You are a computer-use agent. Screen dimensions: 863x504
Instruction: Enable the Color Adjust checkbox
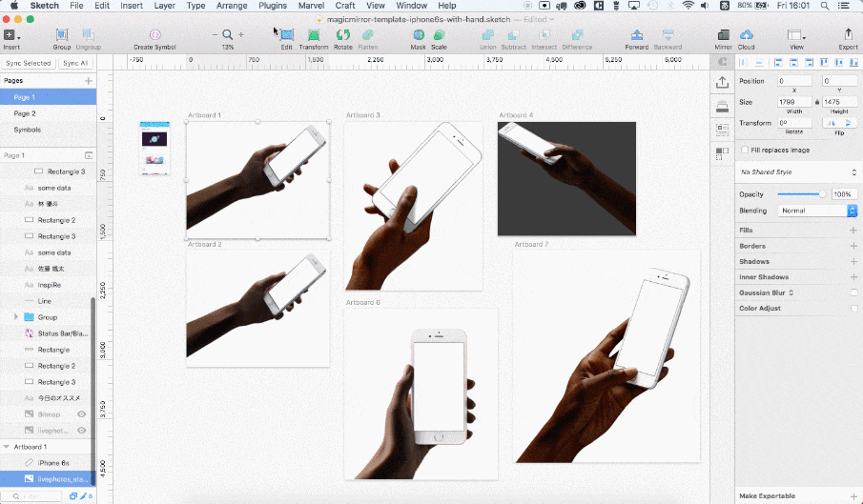click(853, 309)
